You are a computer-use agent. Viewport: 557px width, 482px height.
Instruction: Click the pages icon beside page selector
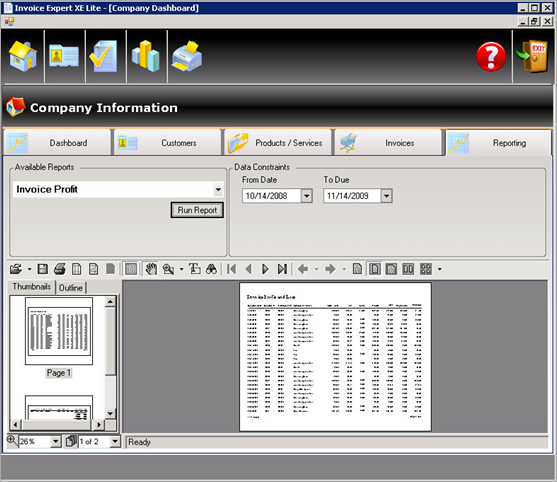click(71, 442)
